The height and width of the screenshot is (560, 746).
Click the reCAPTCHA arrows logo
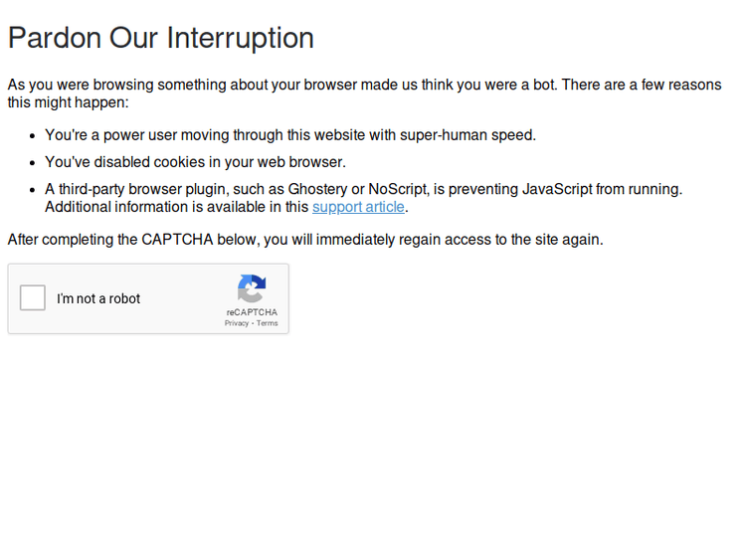(252, 288)
